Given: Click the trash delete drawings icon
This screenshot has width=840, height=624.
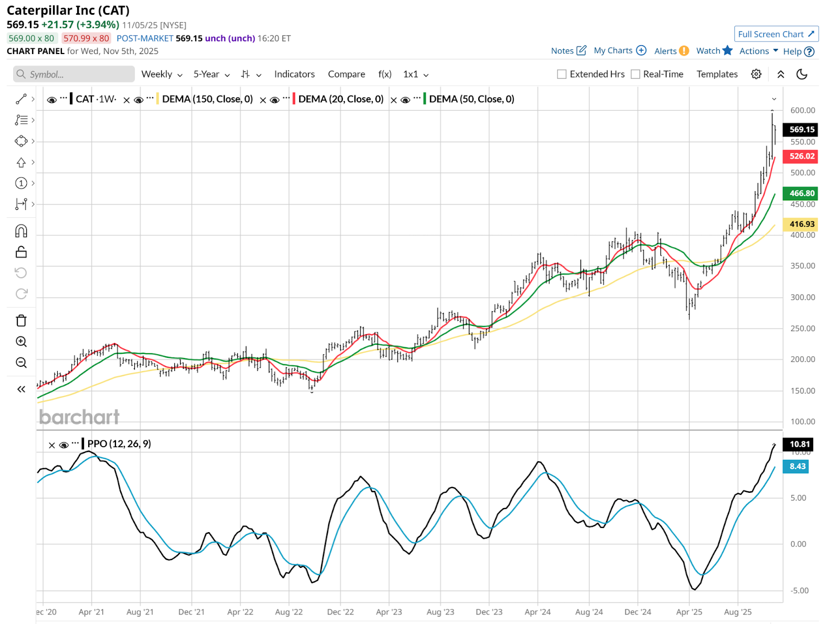Looking at the screenshot, I should click(21, 321).
